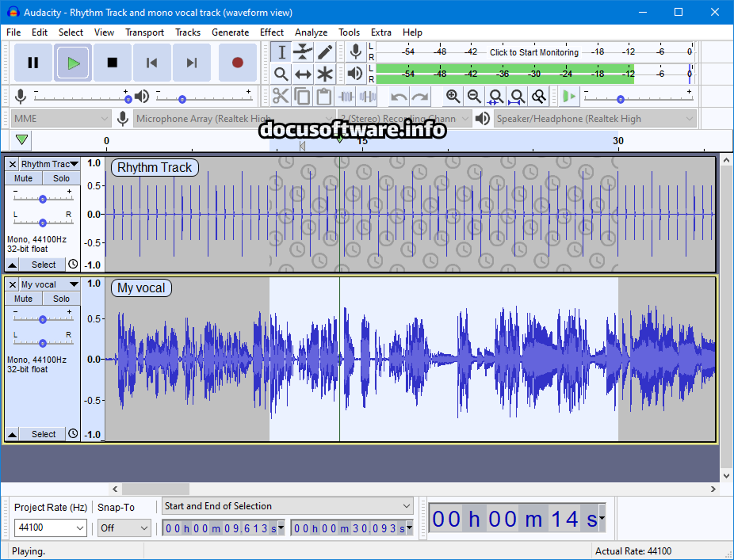This screenshot has width=734, height=560.
Task: Open Rhythm Track name dropdown menu
Action: coord(50,164)
